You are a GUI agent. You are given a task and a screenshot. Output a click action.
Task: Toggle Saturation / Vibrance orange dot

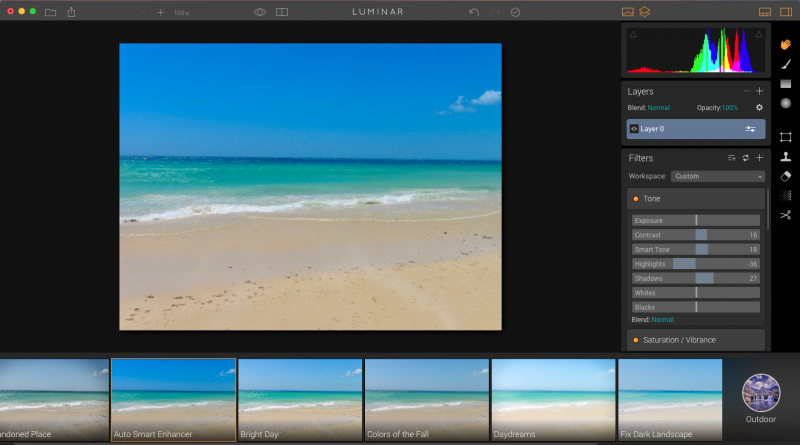[636, 340]
